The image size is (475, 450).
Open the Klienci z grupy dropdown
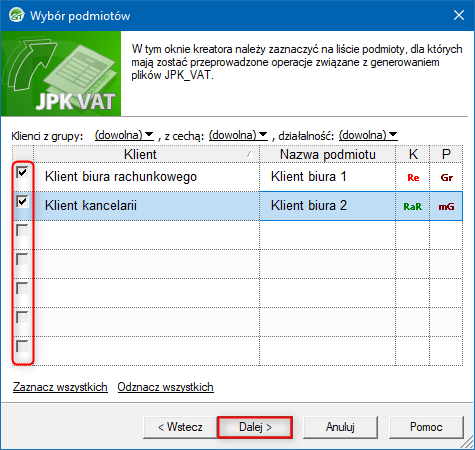coord(124,135)
